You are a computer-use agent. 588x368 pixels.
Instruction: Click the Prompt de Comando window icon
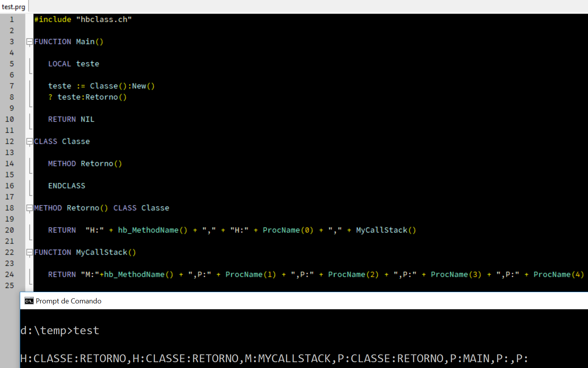(29, 301)
